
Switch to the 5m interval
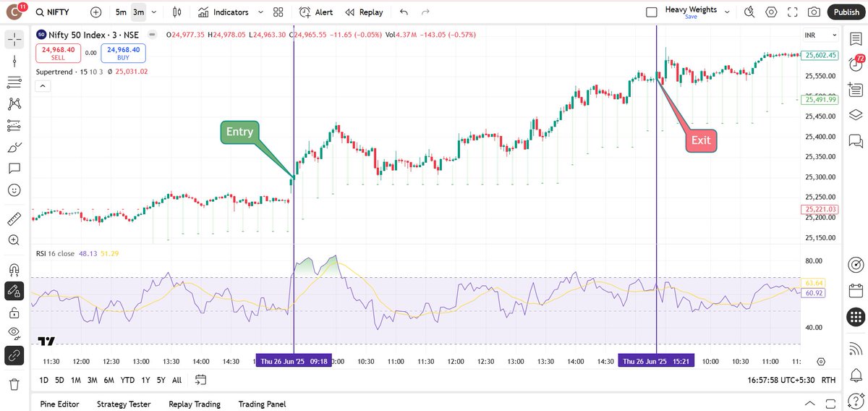pos(120,12)
